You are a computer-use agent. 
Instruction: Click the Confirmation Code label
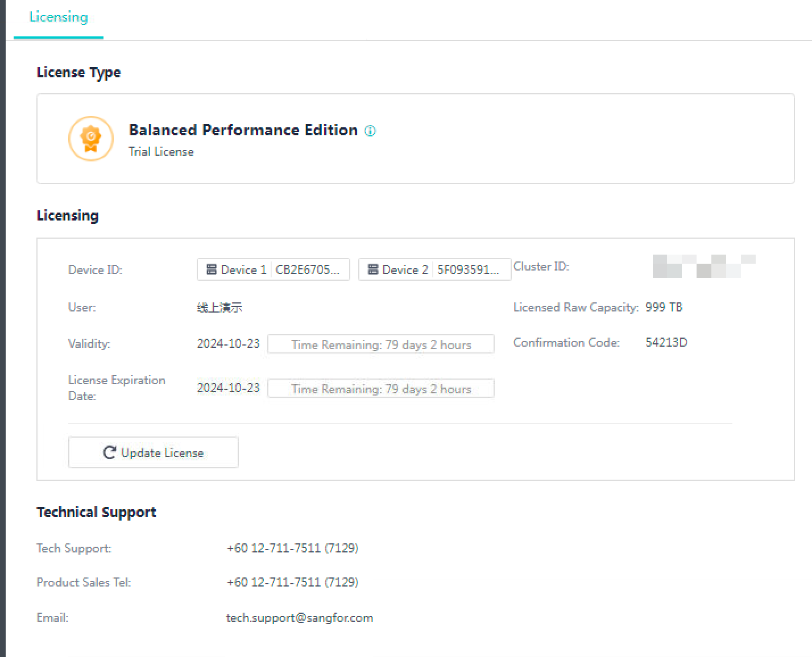(566, 343)
